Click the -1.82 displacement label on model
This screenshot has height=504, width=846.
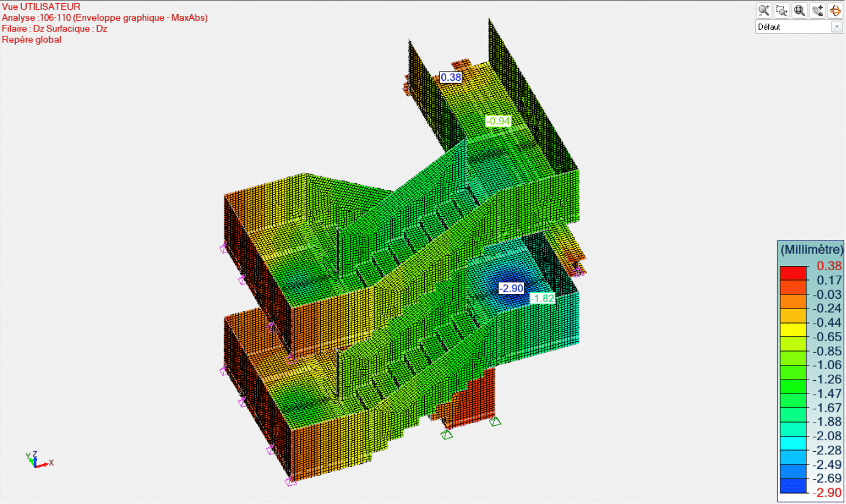542,298
